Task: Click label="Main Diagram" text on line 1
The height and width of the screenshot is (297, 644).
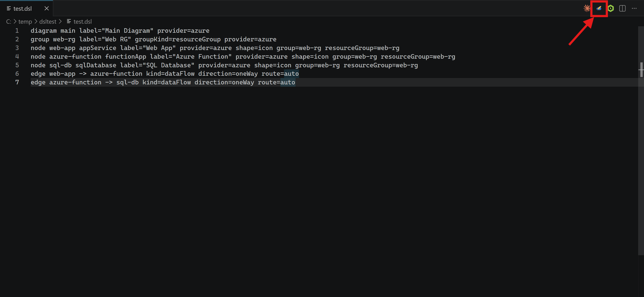Action: click(x=116, y=31)
